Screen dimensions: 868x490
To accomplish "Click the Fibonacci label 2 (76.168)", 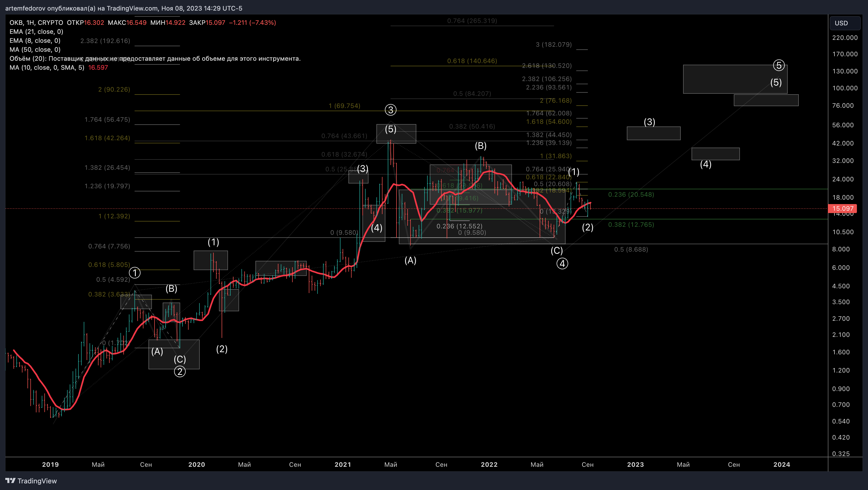I will 556,100.
